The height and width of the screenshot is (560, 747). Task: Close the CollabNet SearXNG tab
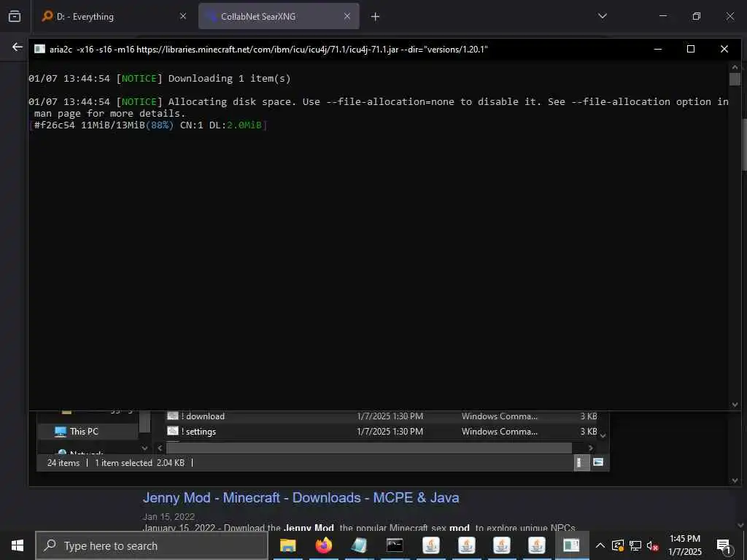pos(347,16)
